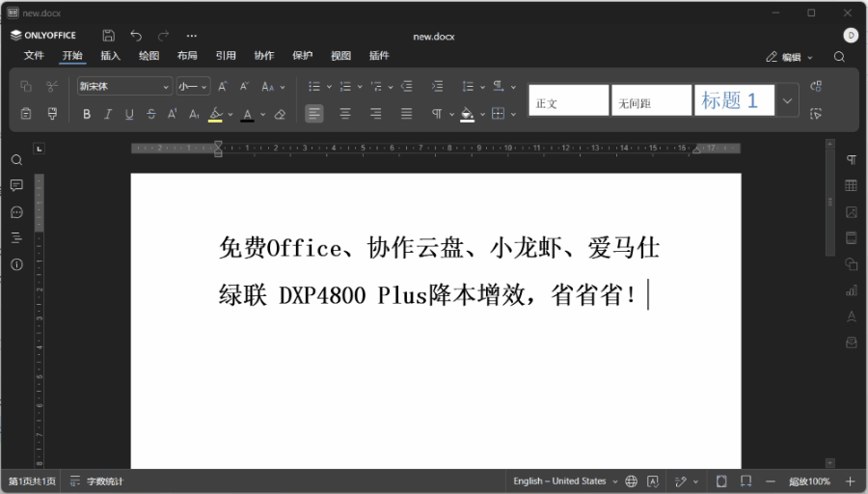Click the Save icon in the title bar
This screenshot has height=494, width=868.
coord(109,36)
